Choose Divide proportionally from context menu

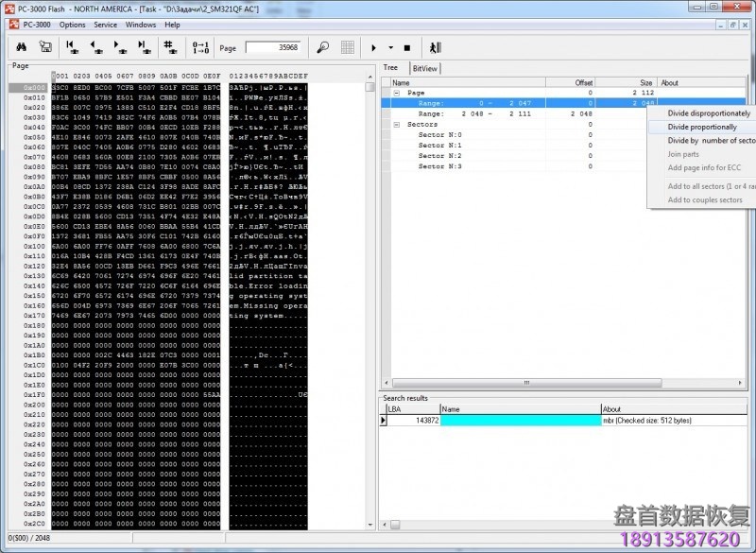click(x=702, y=127)
